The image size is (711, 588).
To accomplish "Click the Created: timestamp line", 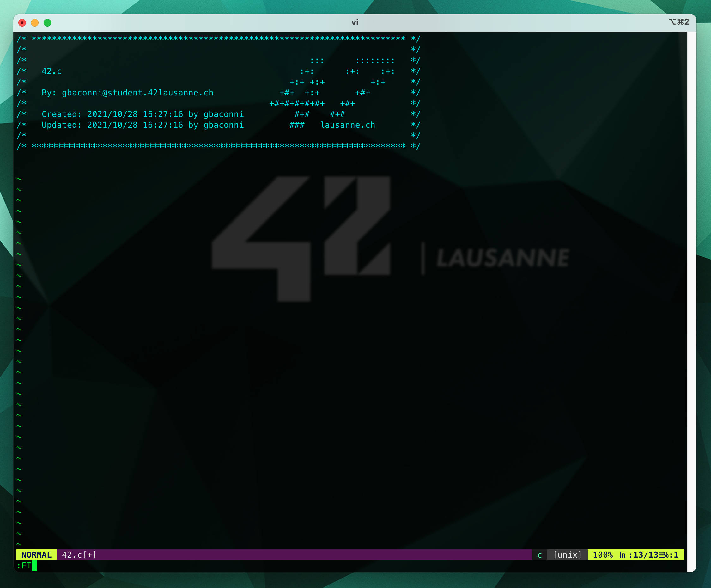I will (142, 114).
